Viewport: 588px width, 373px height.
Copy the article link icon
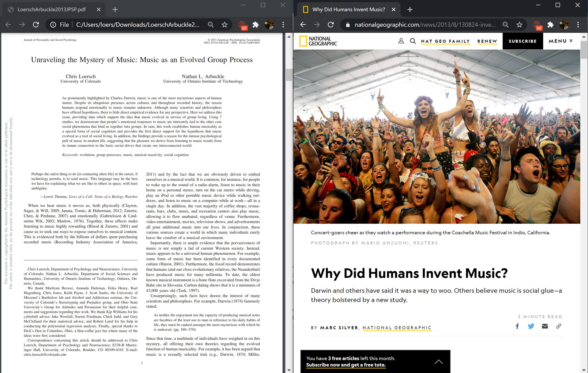[x=558, y=326]
